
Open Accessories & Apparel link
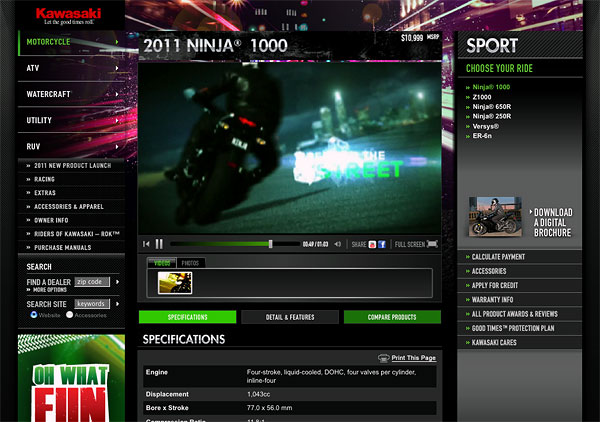[x=68, y=207]
